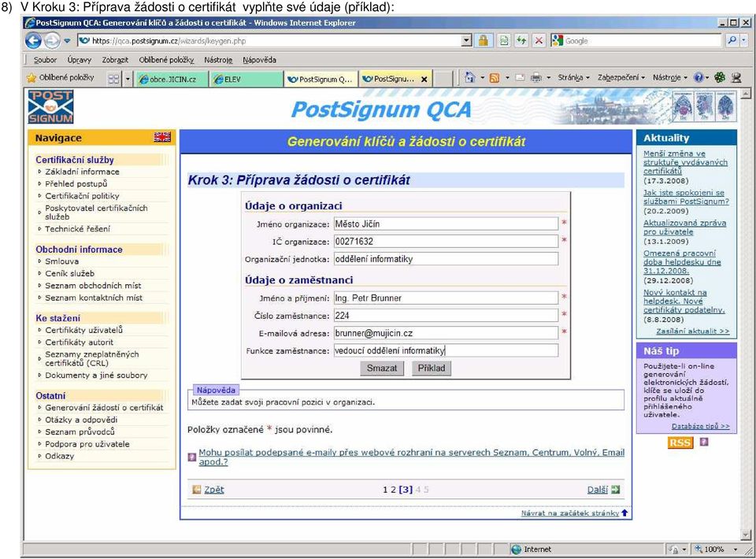Screen dimensions: 756x559
Task: Click the browser Back arrow button
Action: 33,41
